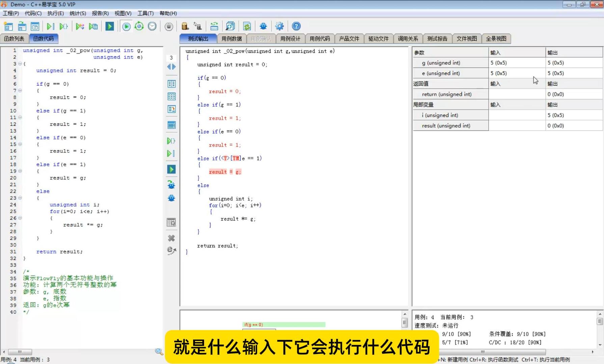Switch to the 函数列表 tab
The width and height of the screenshot is (604, 364).
pyautogui.click(x=14, y=38)
